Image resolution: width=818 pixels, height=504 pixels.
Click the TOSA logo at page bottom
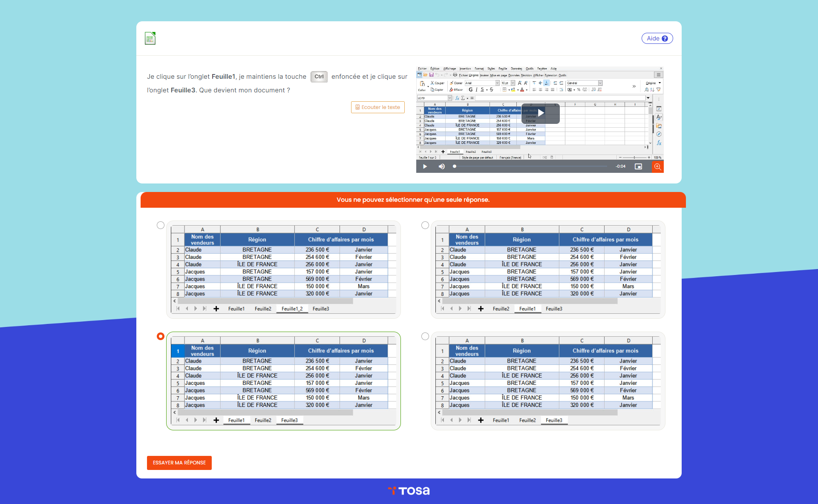[409, 491]
